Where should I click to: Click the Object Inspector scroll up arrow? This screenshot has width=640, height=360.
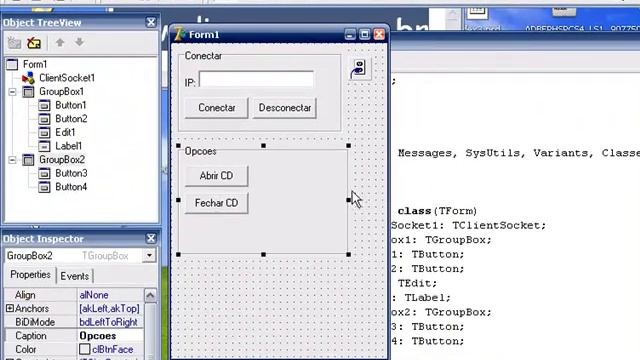tap(150, 295)
